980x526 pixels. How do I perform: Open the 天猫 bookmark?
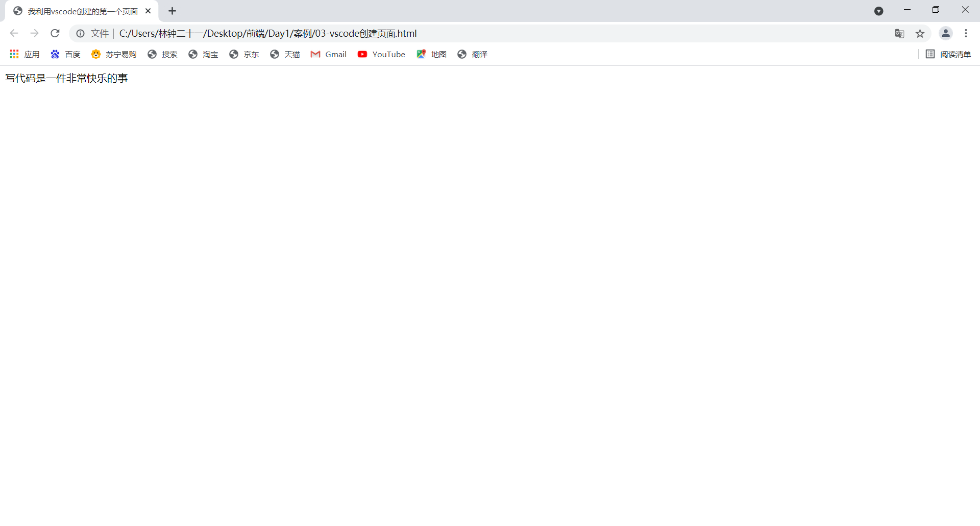pyautogui.click(x=285, y=54)
